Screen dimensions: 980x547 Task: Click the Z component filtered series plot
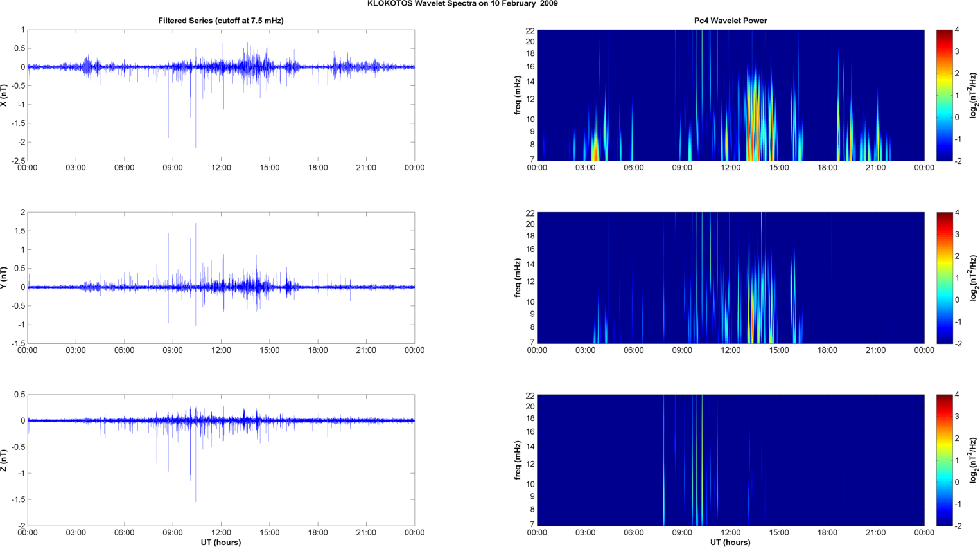(221, 460)
